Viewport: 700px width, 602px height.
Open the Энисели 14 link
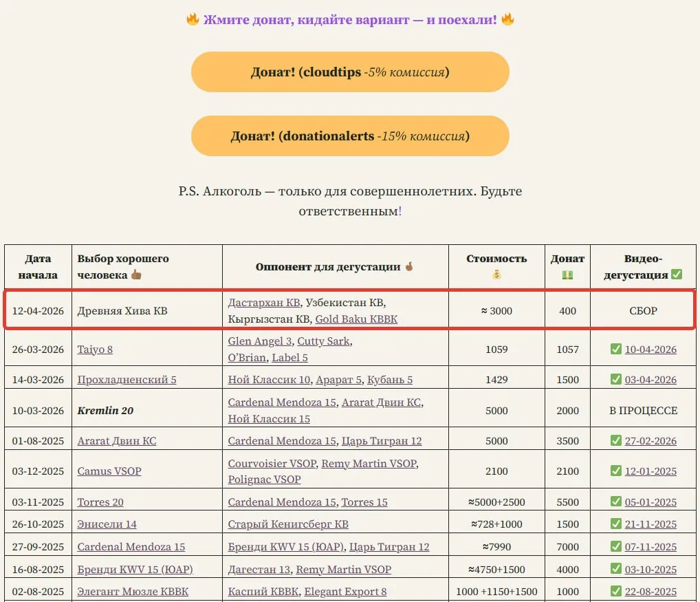[x=107, y=524]
